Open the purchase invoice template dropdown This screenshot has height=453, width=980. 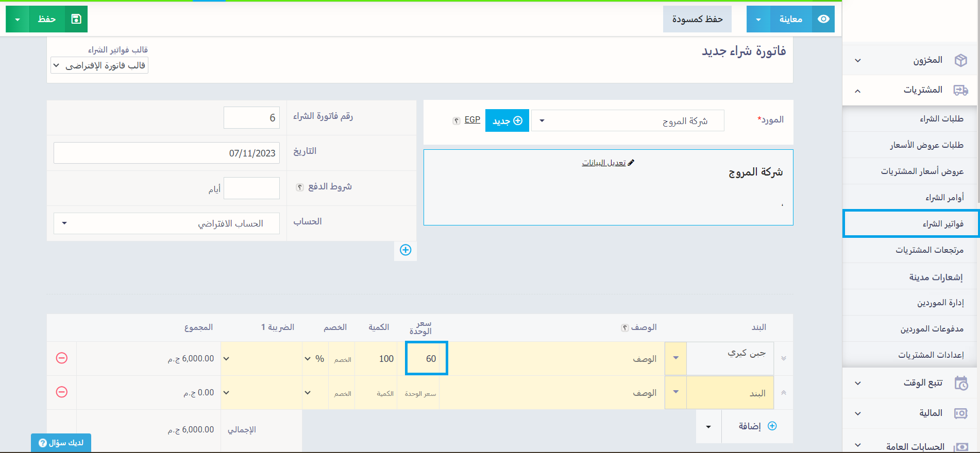pos(99,65)
